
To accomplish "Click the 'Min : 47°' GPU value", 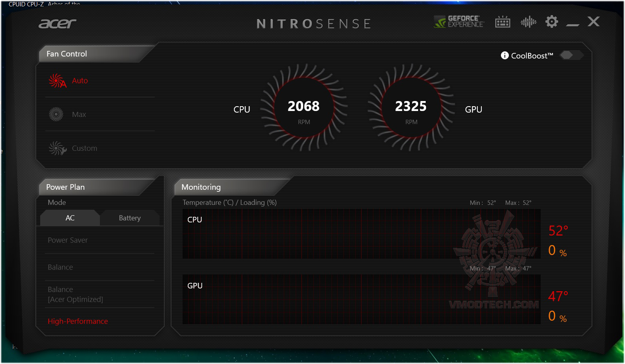I will click(x=483, y=269).
